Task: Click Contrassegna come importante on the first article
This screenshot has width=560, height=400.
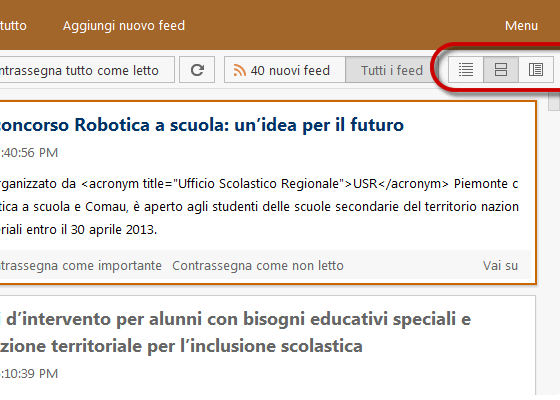Action: click(x=81, y=266)
